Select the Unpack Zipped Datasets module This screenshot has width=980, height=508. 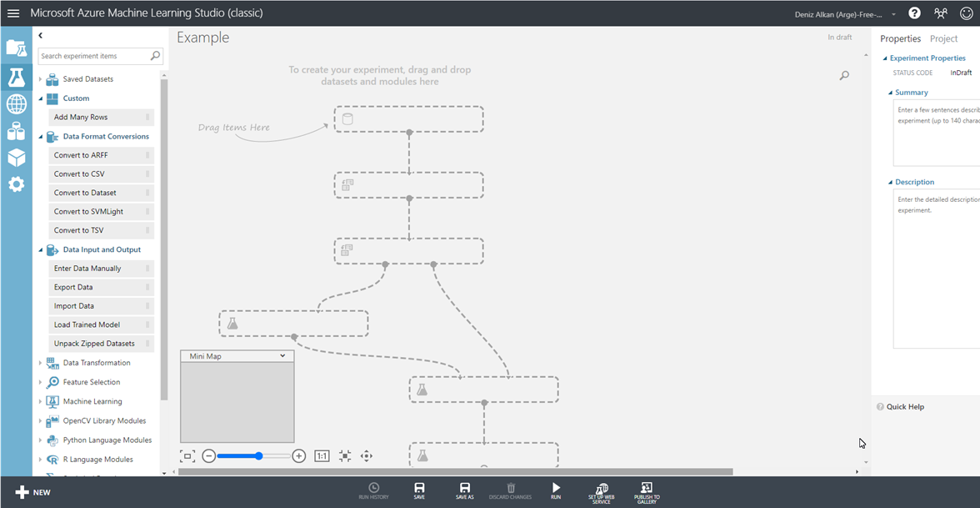point(102,344)
